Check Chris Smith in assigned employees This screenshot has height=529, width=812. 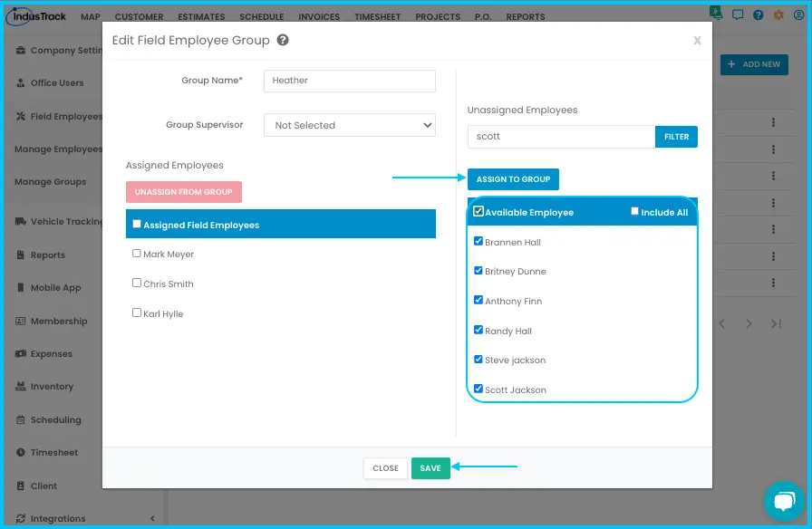137,284
